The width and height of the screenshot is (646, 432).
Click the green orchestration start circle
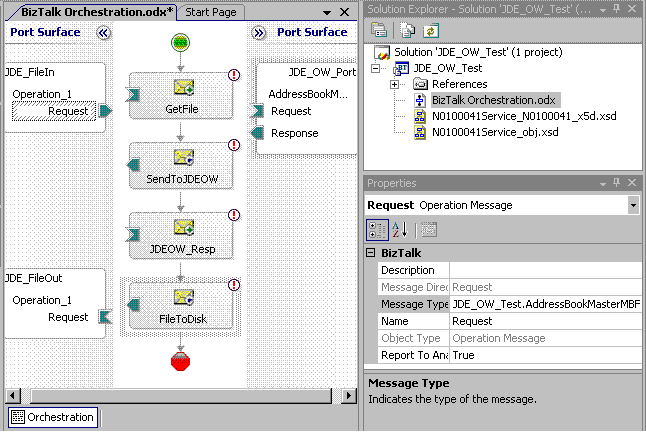click(180, 42)
